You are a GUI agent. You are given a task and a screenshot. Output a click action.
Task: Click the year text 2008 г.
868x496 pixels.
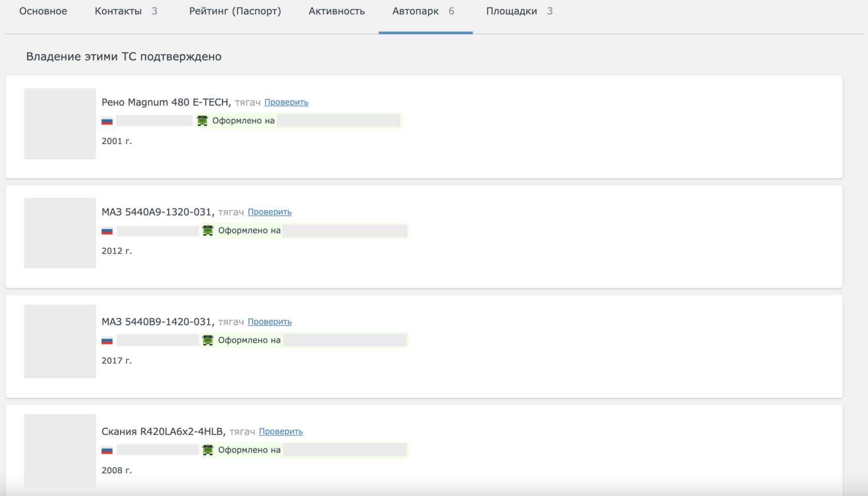click(117, 470)
